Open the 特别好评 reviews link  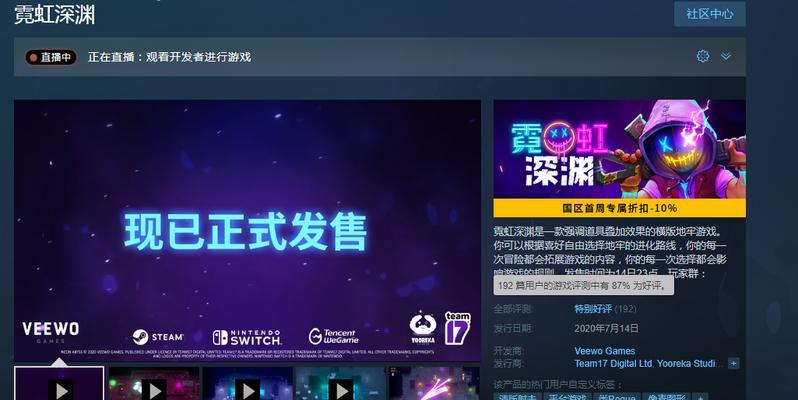(x=593, y=309)
